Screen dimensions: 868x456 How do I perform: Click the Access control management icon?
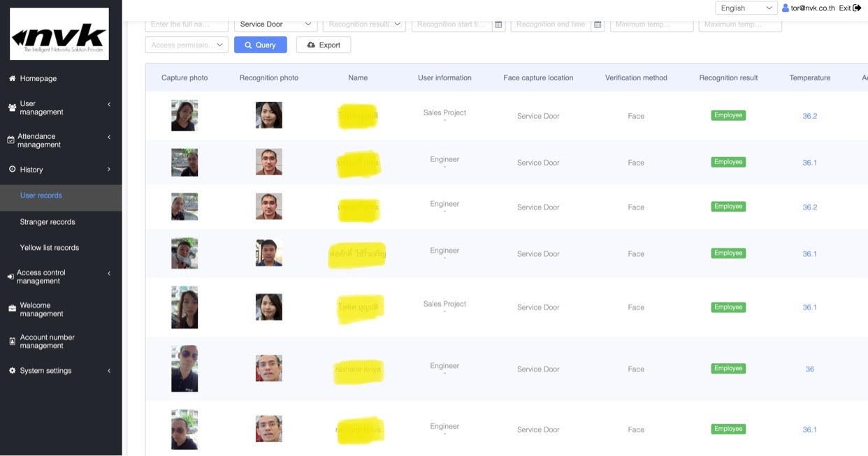tap(10, 277)
